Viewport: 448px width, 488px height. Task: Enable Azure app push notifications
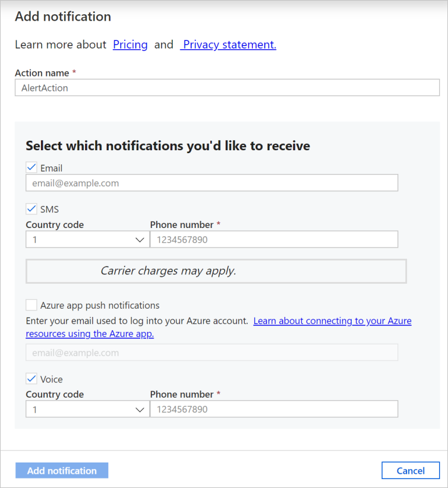click(x=31, y=305)
